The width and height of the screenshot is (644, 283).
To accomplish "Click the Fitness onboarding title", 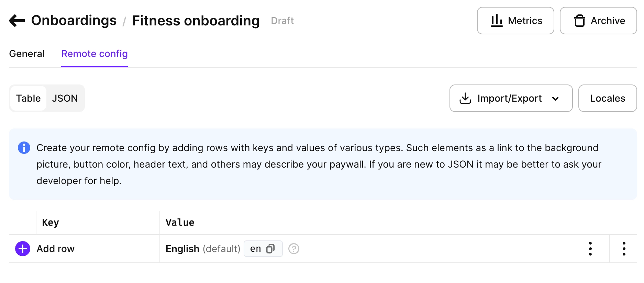I will point(196,21).
